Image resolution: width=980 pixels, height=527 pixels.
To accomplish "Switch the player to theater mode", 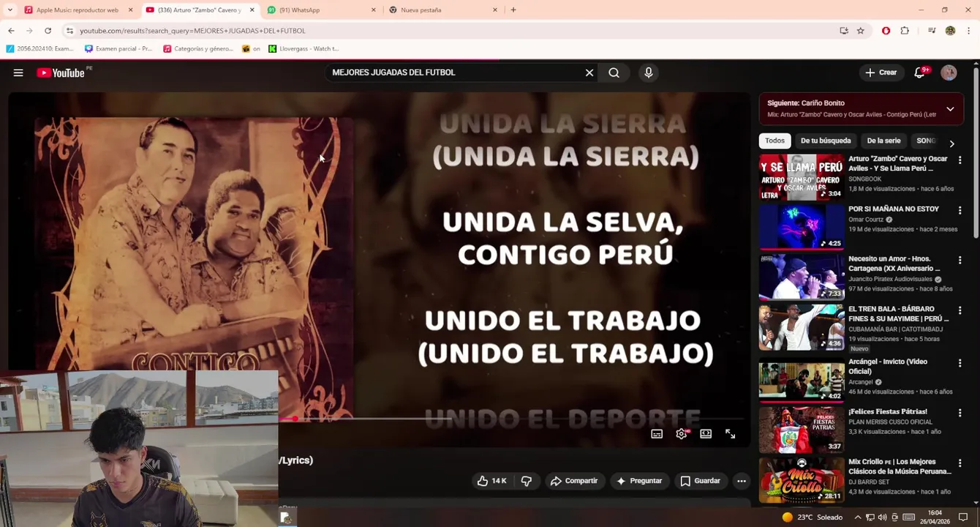I will tap(706, 434).
